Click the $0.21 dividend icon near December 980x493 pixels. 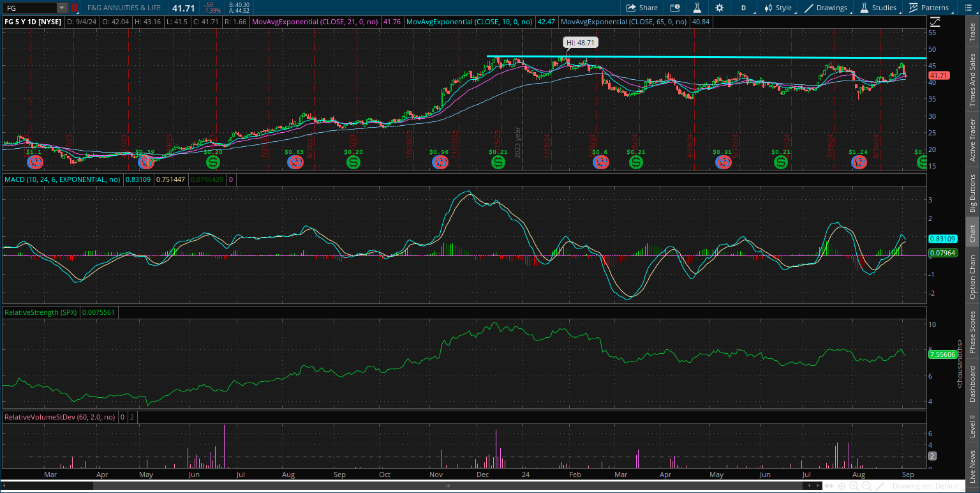(x=498, y=162)
